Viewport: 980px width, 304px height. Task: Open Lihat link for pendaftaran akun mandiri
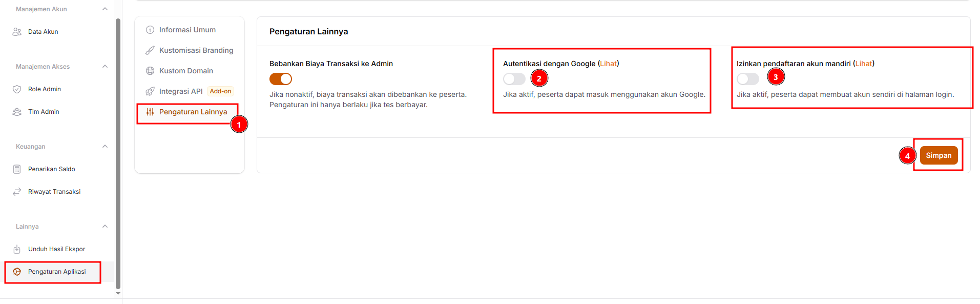(x=864, y=64)
